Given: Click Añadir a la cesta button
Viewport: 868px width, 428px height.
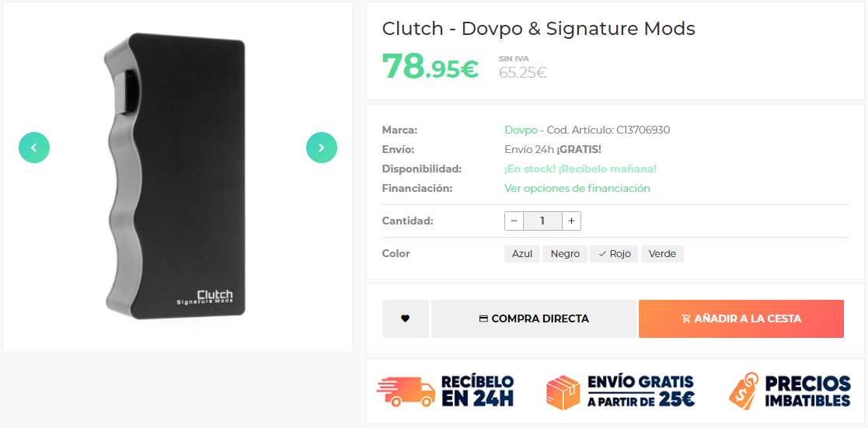Looking at the screenshot, I should (741, 319).
